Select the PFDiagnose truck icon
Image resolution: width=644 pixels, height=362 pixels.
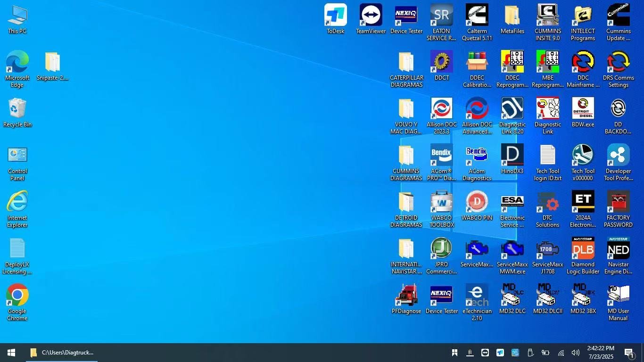(x=406, y=296)
